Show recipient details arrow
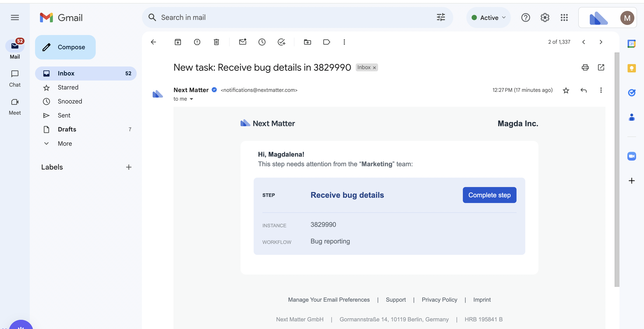The height and width of the screenshot is (329, 644). click(191, 99)
